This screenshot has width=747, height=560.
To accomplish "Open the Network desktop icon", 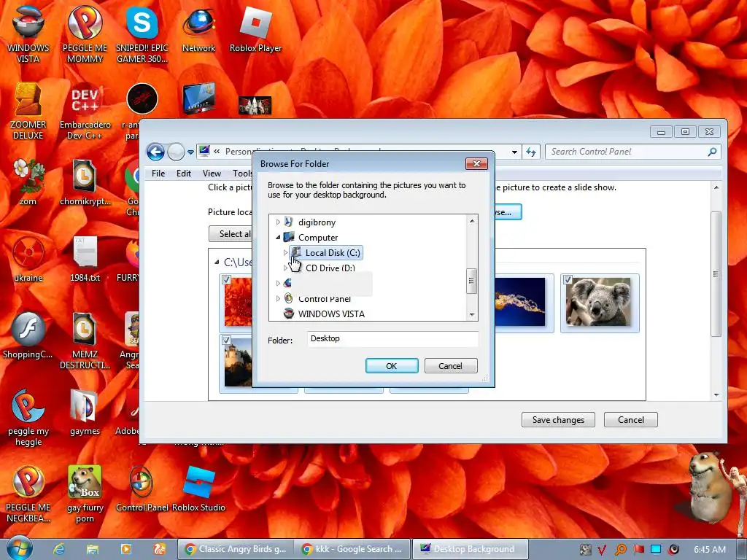I will pos(198,30).
